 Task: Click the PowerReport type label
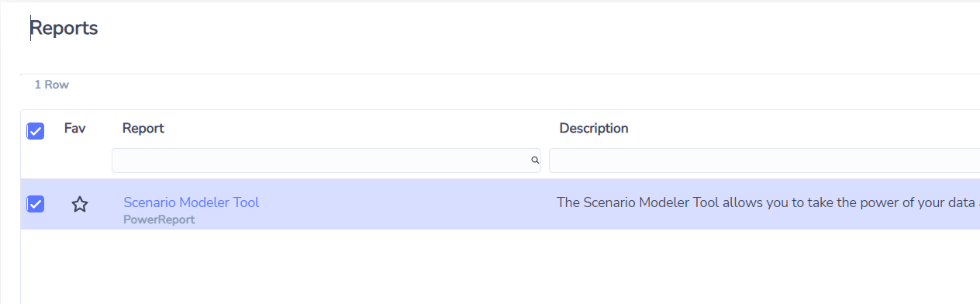pyautogui.click(x=159, y=219)
